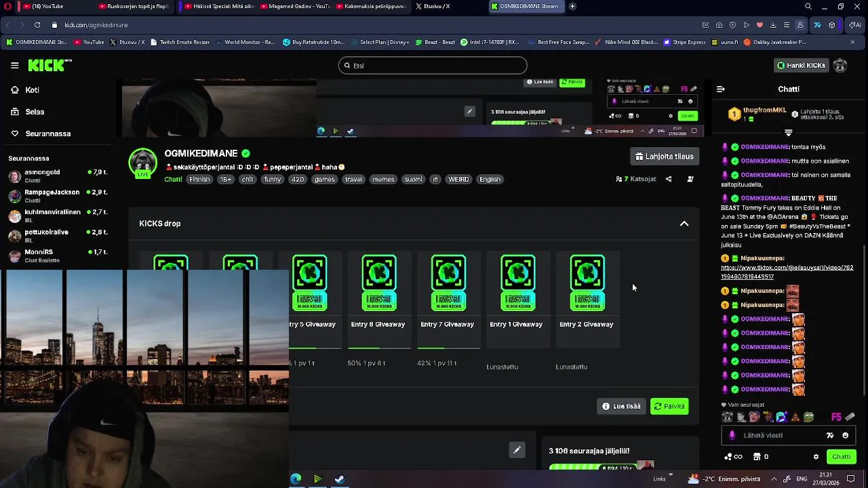The height and width of the screenshot is (488, 868).
Task: Collapse chat with the arrow beside Chatti
Action: tap(721, 89)
